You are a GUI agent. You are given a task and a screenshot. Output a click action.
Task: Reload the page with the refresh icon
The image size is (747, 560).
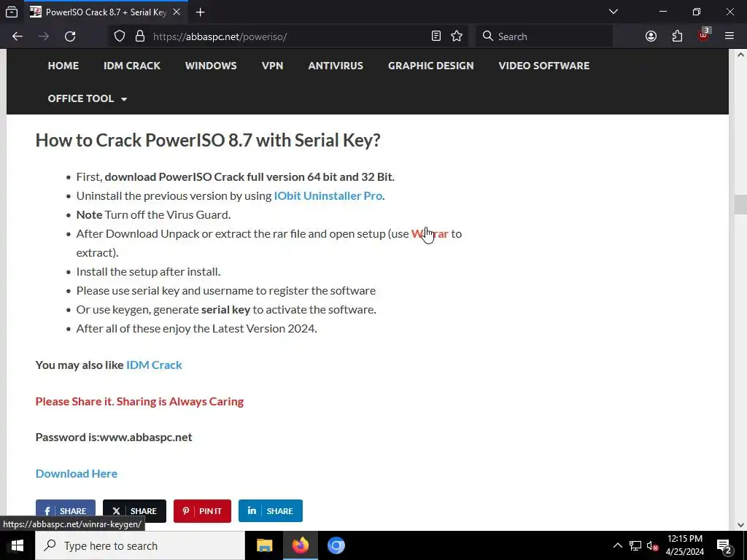(x=70, y=36)
